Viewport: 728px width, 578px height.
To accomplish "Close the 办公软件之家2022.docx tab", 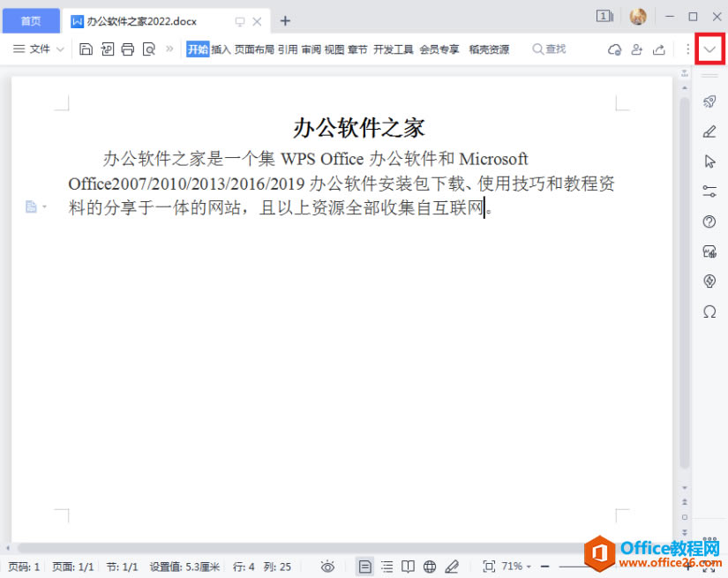I will point(257,21).
